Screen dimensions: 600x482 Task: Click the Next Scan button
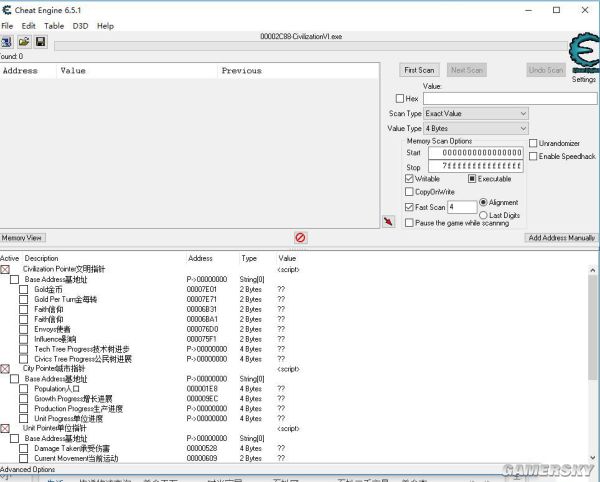[466, 70]
